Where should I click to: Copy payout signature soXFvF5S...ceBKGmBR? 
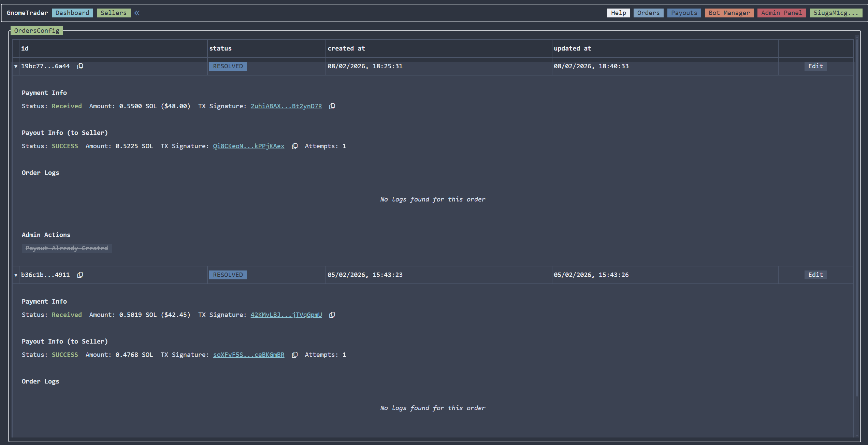(294, 355)
